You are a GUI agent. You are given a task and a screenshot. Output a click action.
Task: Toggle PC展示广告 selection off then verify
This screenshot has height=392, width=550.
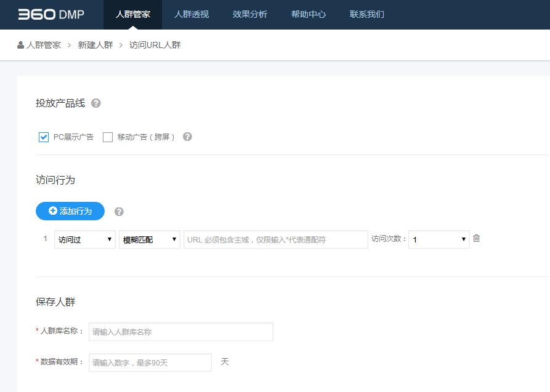click(43, 137)
